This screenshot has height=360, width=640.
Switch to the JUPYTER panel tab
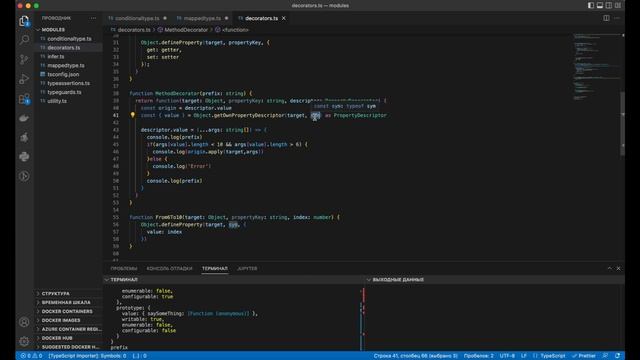tap(247, 269)
